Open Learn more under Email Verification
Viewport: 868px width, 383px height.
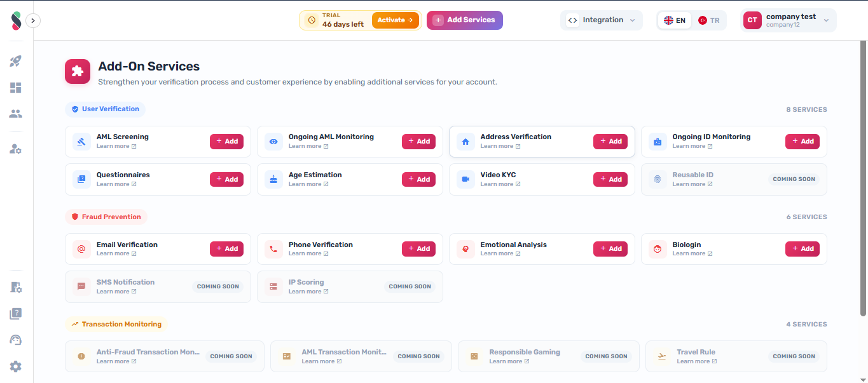(116, 253)
